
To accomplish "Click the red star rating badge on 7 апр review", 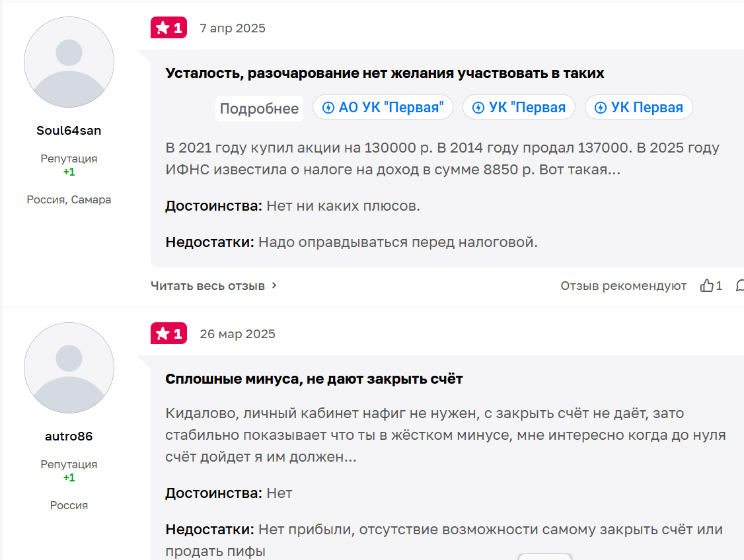I will pyautogui.click(x=168, y=28).
